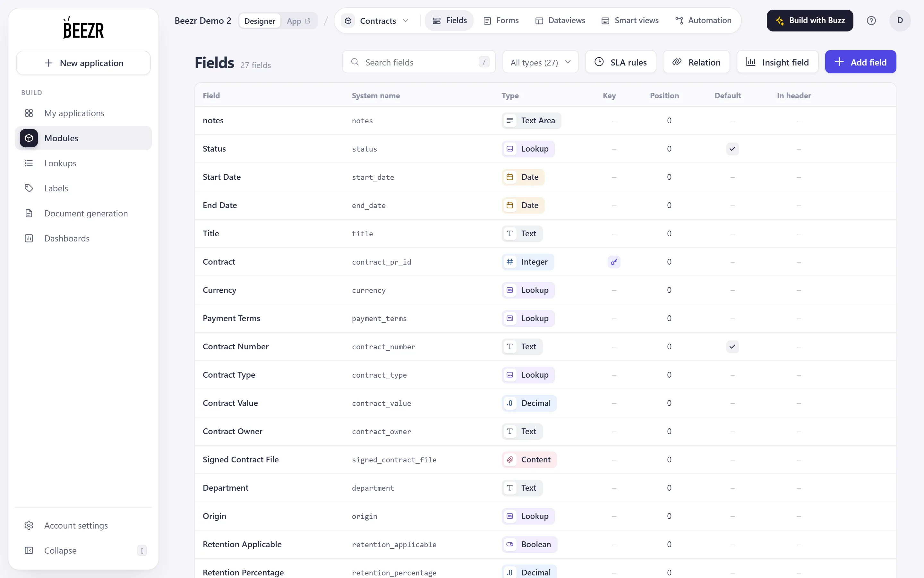Click the Labels tag icon

tap(29, 188)
